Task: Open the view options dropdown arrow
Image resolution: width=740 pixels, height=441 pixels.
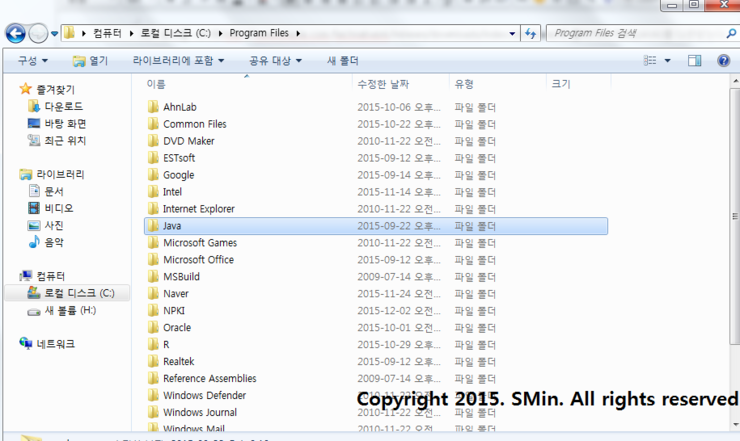Action: point(667,60)
